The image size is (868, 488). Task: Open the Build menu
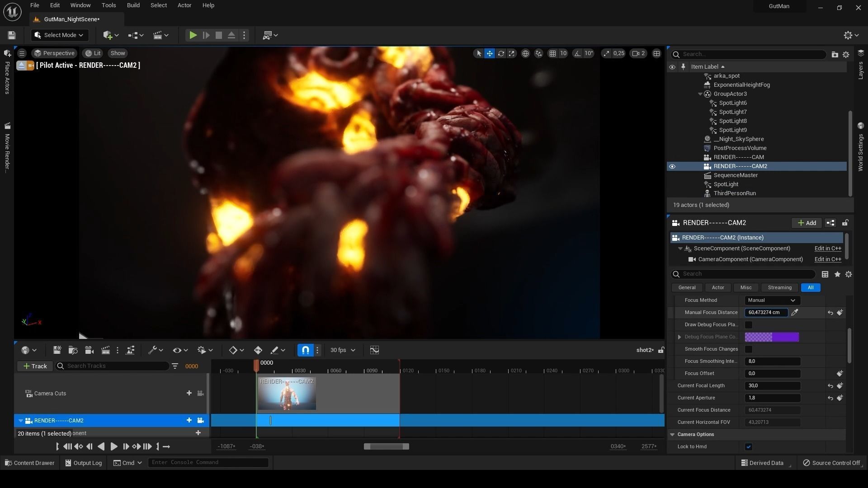tap(133, 5)
